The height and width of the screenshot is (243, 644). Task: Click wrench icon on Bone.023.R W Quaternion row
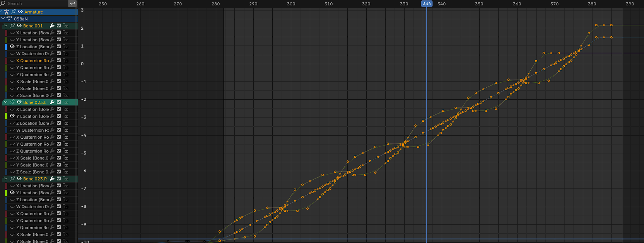coord(52,207)
